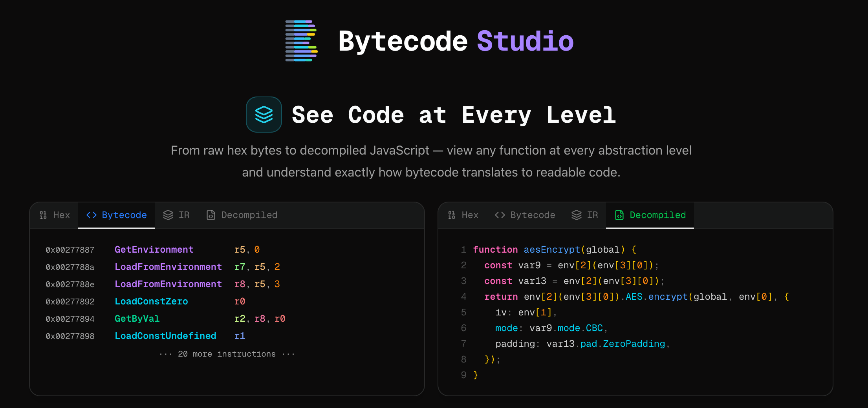Click the aesEncrypt function name
868x408 pixels.
point(552,250)
